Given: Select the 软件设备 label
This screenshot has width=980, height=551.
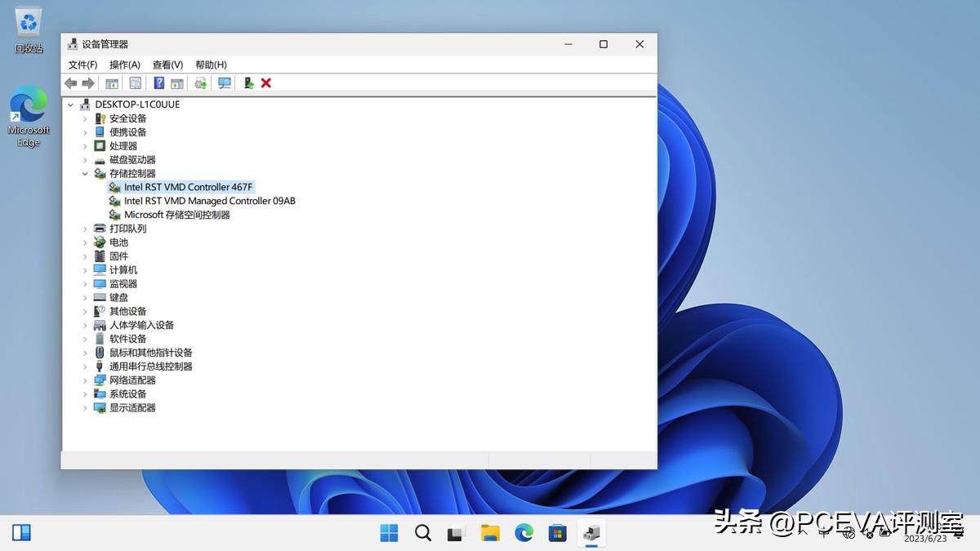Looking at the screenshot, I should (128, 339).
